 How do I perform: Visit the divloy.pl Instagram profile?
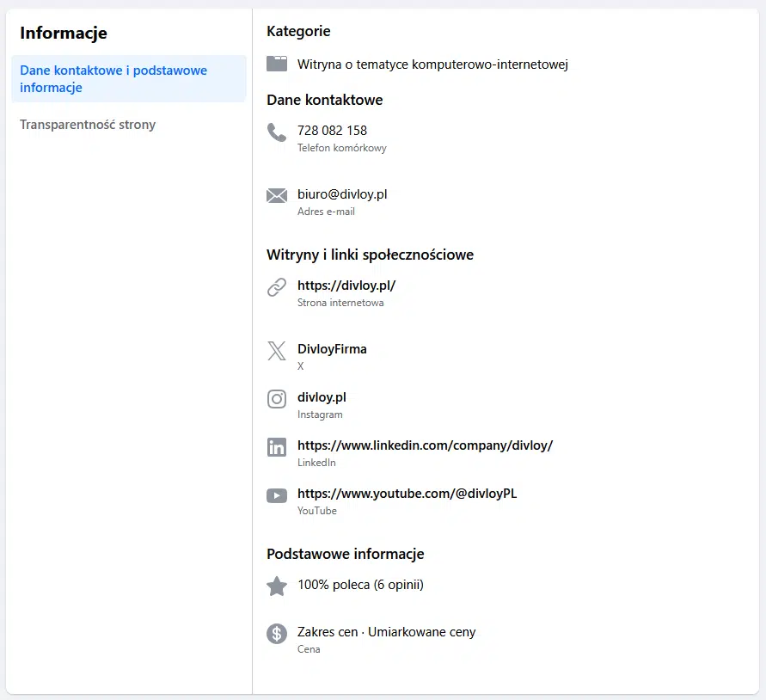[322, 397]
